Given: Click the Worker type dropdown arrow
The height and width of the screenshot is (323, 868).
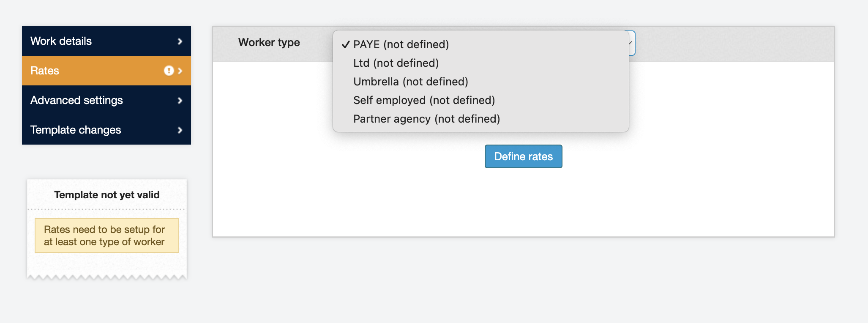Looking at the screenshot, I should click(631, 43).
